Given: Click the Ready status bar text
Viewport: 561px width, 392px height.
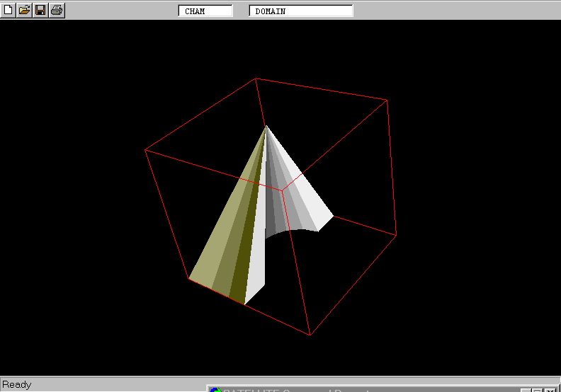Looking at the screenshot, I should tap(17, 384).
